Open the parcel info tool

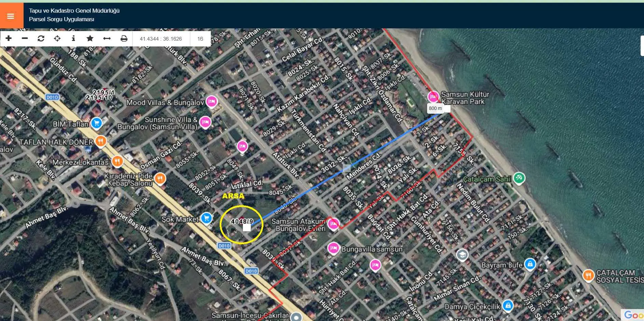click(73, 39)
